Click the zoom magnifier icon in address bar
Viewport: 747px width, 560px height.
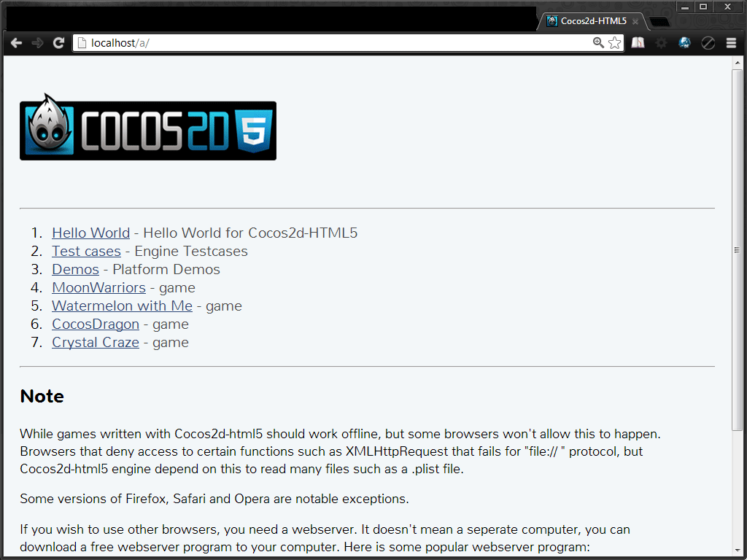pos(598,43)
